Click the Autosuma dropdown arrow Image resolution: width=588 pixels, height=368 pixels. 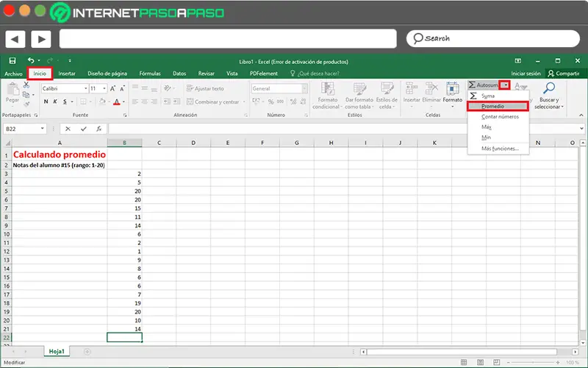[x=505, y=85]
